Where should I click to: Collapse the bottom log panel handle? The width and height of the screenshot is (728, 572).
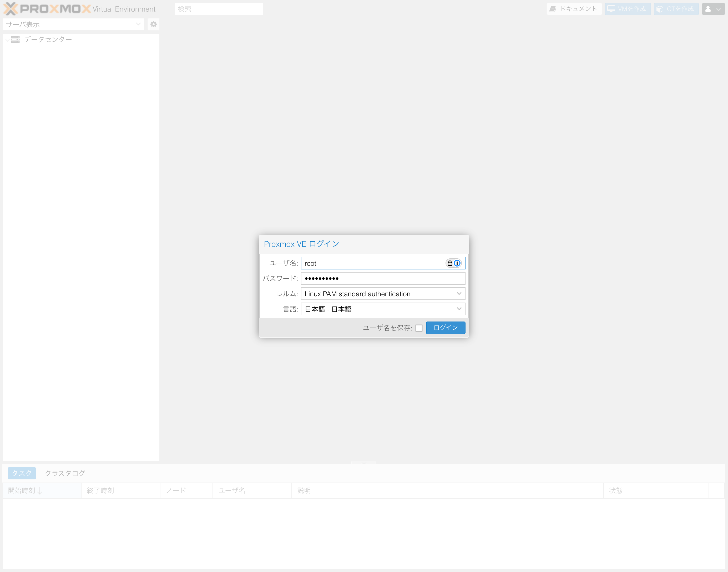(x=364, y=463)
